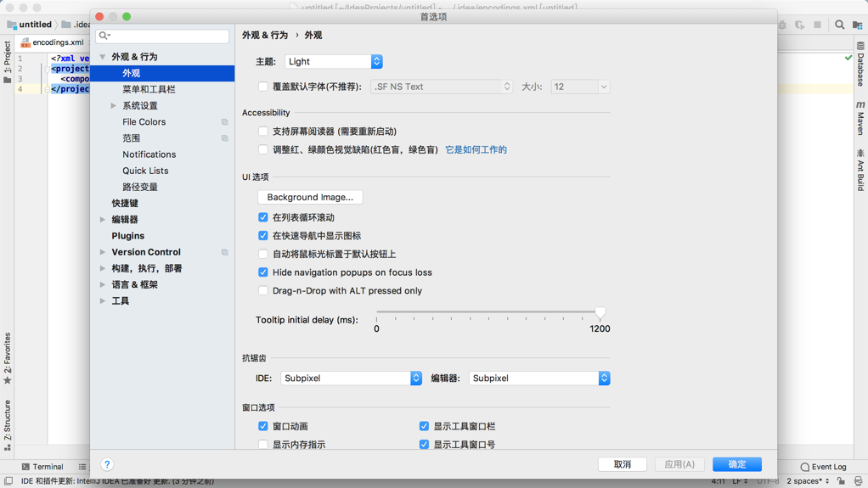Click the 取消 button

point(623,464)
